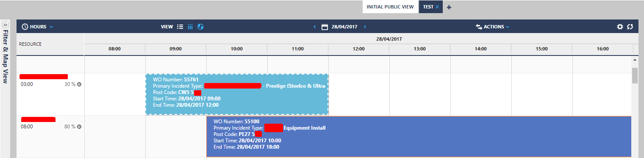This screenshot has height=158, width=644.
Task: Select the TEST tab
Action: [x=428, y=7]
